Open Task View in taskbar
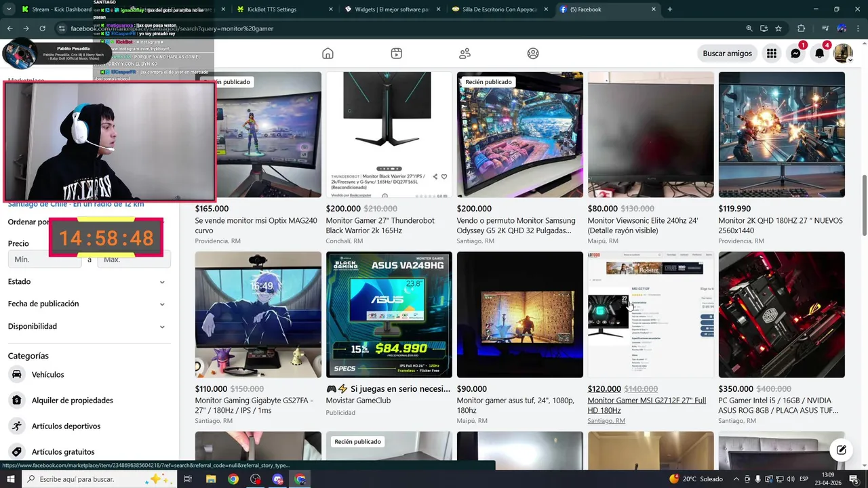This screenshot has height=488, width=868. click(188, 479)
